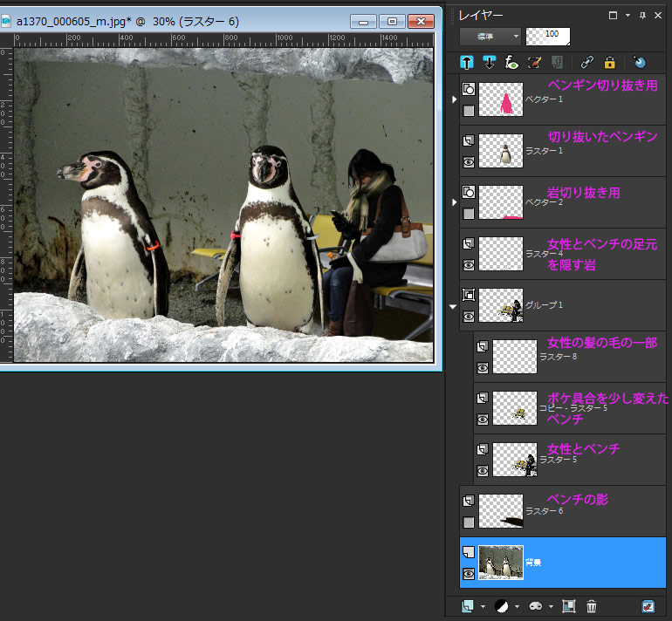
Task: Click the move layer up arrow icon
Action: point(467,62)
